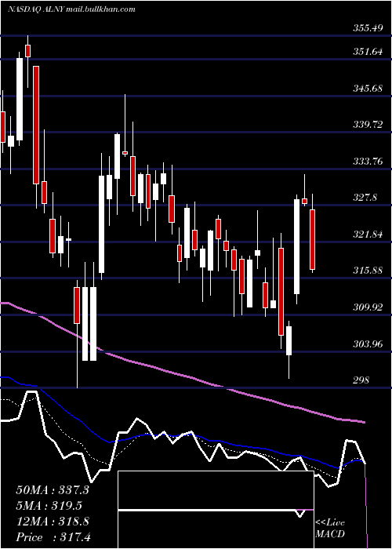The height and width of the screenshot is (549, 392).
Task: Click the tall white candle before the last two candles
Action: point(297,247)
